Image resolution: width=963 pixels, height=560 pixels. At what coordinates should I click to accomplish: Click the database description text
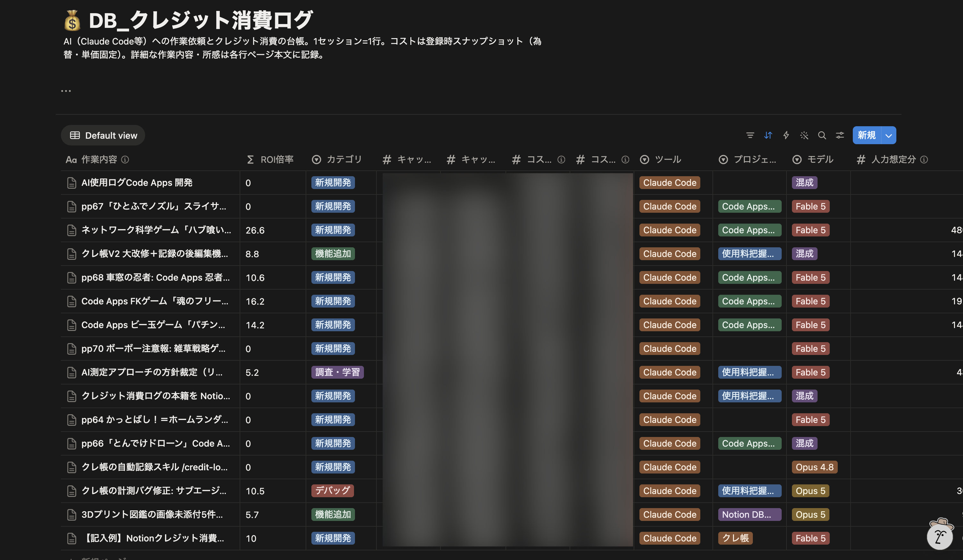[x=302, y=48]
